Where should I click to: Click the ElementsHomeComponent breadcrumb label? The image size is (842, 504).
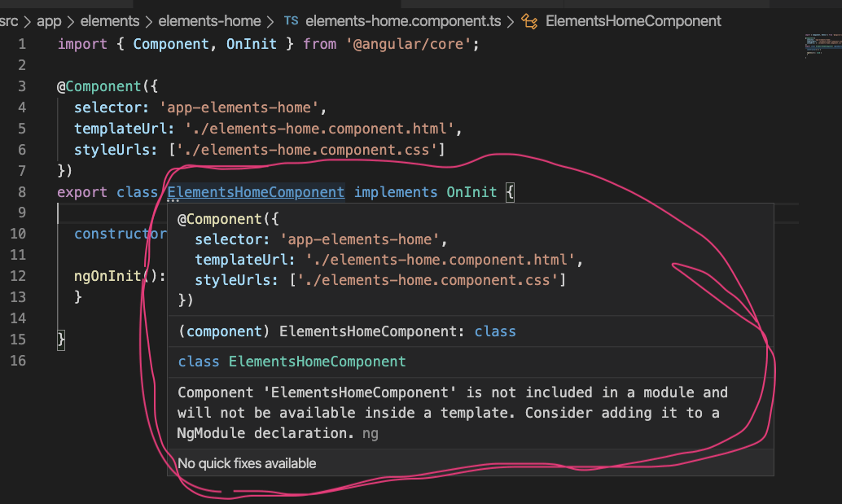pos(634,21)
